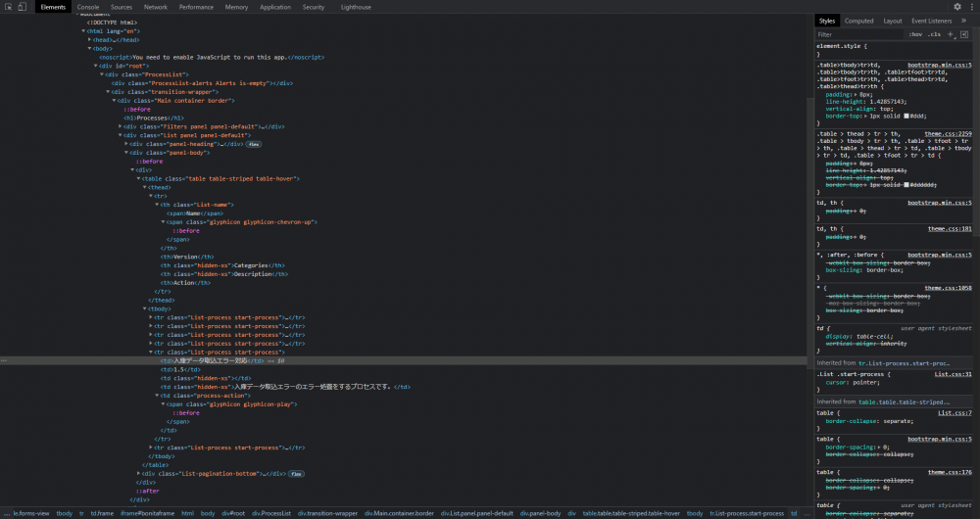Viewport: 980px width, 519px height.
Task: Select div#root in the breadcrumb bar
Action: pyautogui.click(x=233, y=513)
